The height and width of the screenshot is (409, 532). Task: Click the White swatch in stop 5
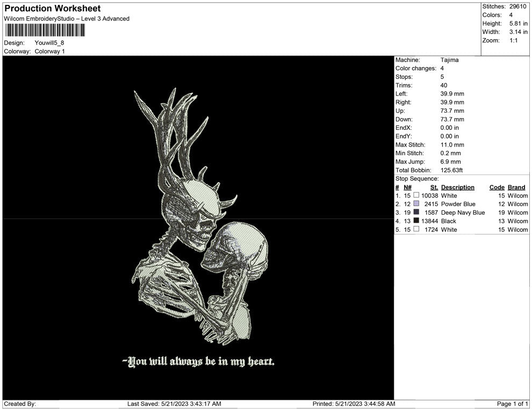[416, 230]
